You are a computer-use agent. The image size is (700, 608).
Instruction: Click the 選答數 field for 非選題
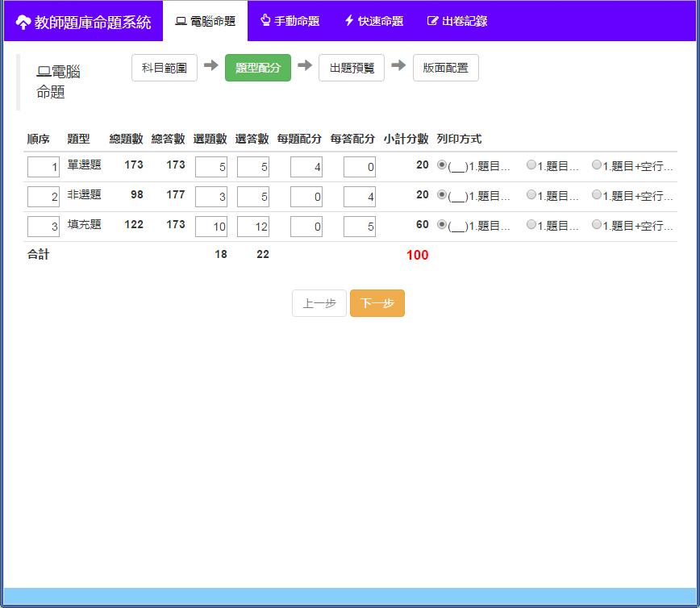click(253, 197)
